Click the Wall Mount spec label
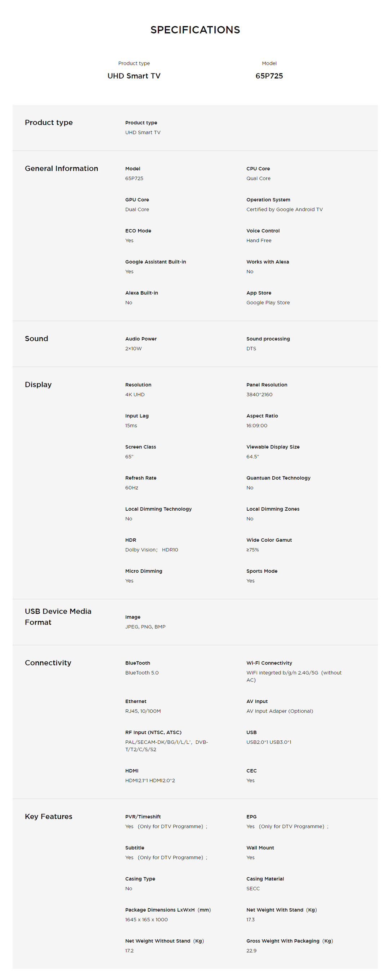The height and width of the screenshot is (980, 389). point(260,847)
